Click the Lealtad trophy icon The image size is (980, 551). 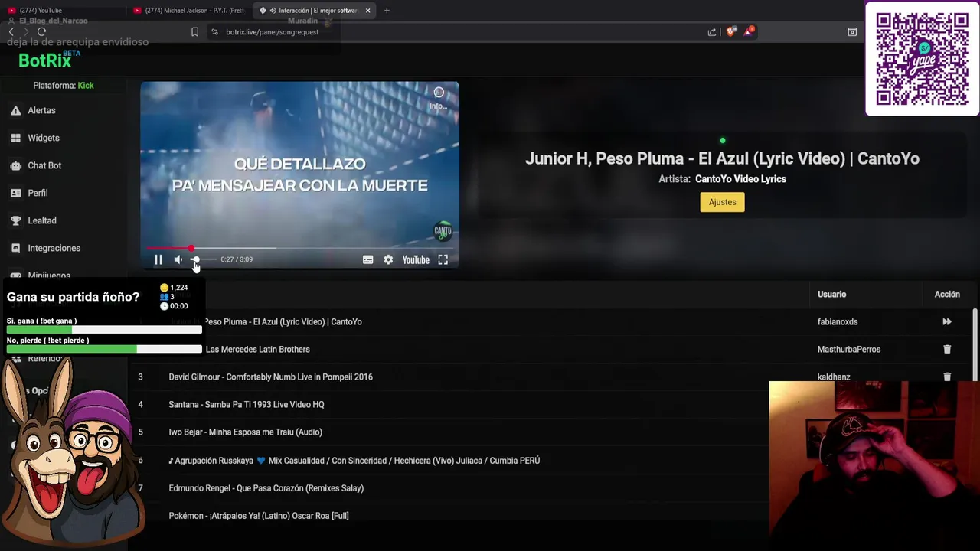[15, 220]
